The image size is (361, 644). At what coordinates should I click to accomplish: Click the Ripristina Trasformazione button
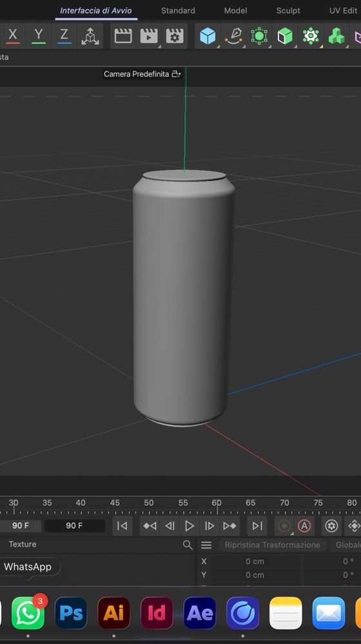(272, 545)
